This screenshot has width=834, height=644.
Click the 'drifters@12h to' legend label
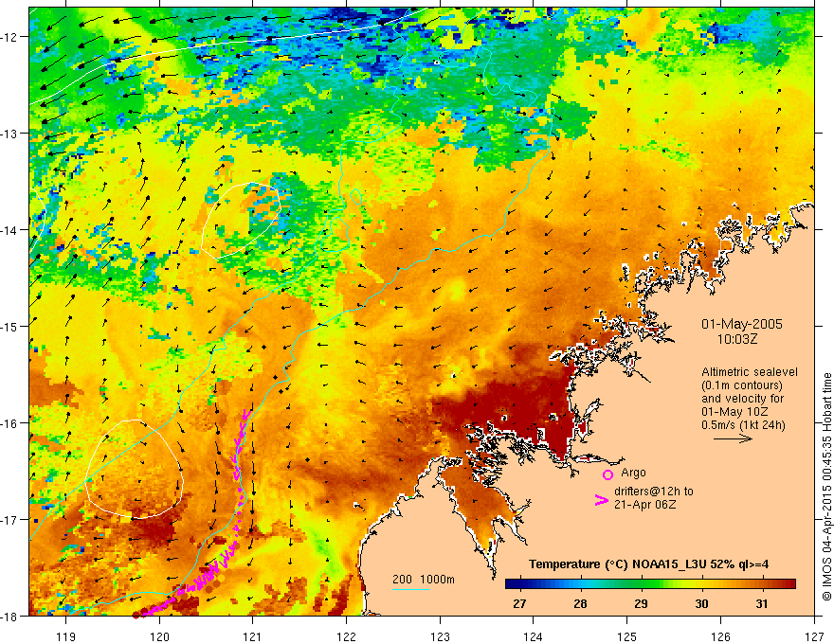[654, 492]
